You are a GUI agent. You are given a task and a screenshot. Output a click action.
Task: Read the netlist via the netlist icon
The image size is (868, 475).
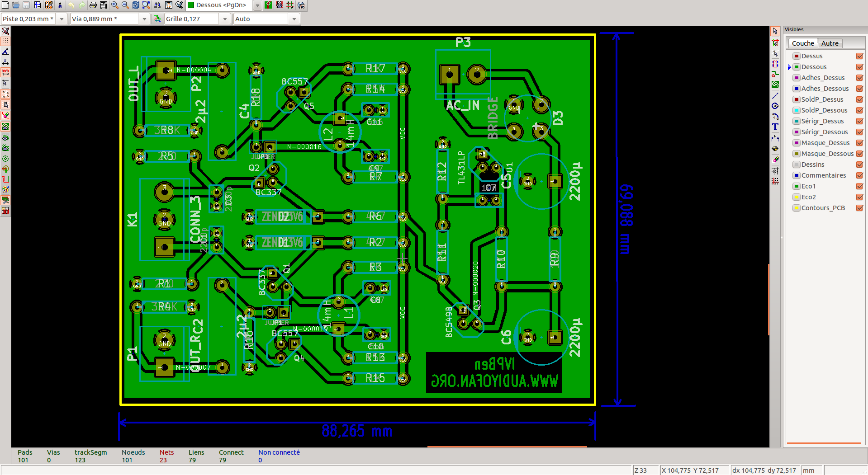click(x=169, y=5)
